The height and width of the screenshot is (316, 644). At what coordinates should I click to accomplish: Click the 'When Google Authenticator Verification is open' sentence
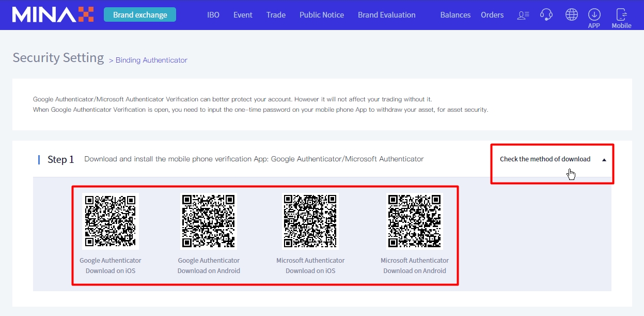coord(260,110)
